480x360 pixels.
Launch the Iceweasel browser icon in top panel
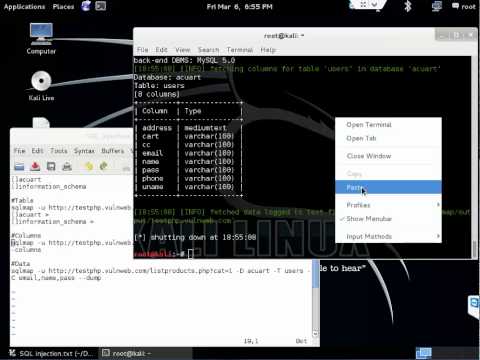pyautogui.click(x=86, y=6)
